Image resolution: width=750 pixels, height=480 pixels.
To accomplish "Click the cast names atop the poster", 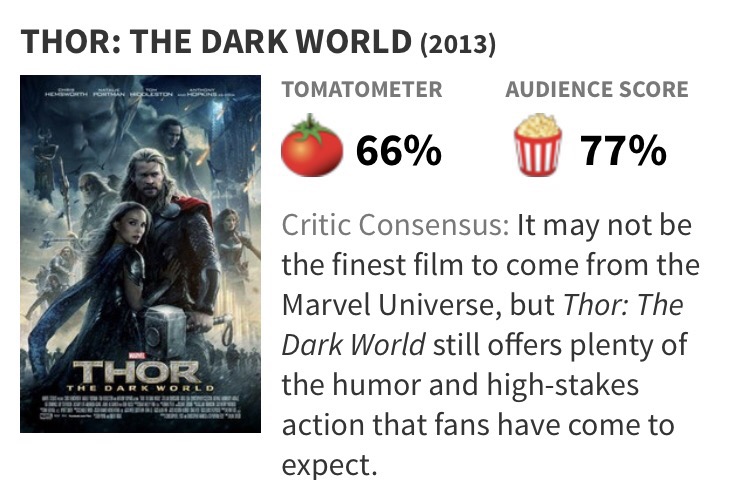I will (x=140, y=92).
